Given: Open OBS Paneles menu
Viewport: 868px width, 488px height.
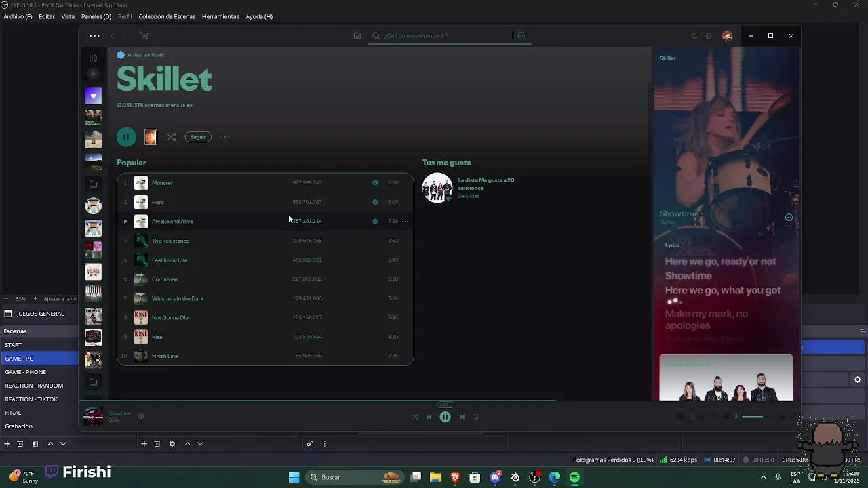Looking at the screenshot, I should tap(96, 16).
